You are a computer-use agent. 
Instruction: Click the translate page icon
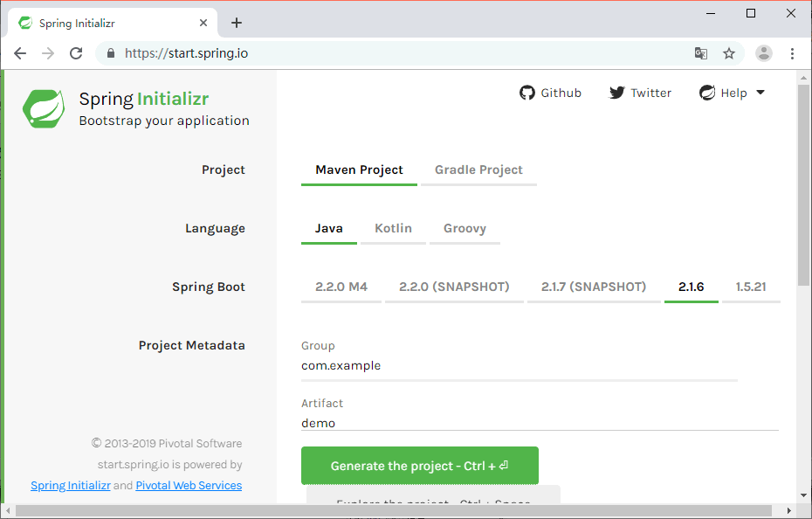tap(700, 53)
